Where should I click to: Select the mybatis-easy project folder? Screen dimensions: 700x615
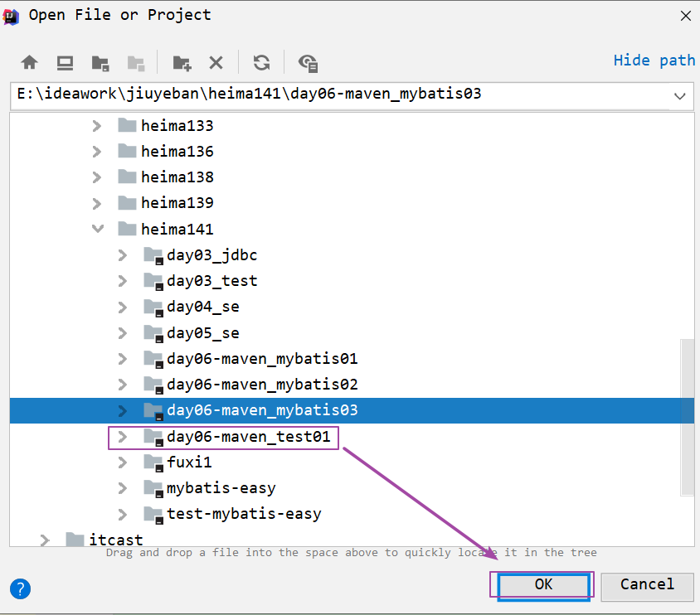[x=221, y=488]
